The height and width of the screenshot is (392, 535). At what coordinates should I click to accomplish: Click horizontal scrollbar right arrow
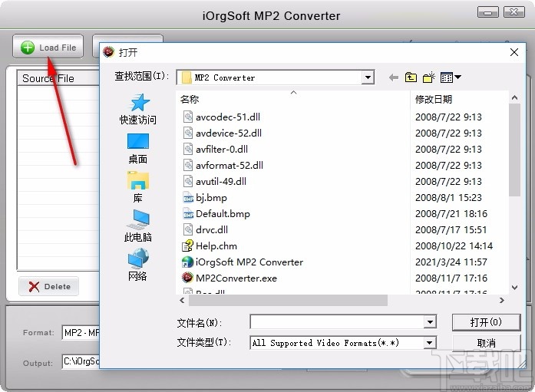(501, 300)
